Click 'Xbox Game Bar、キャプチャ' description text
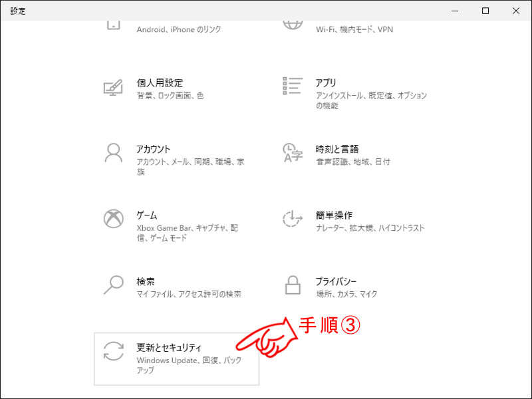 click(x=188, y=233)
